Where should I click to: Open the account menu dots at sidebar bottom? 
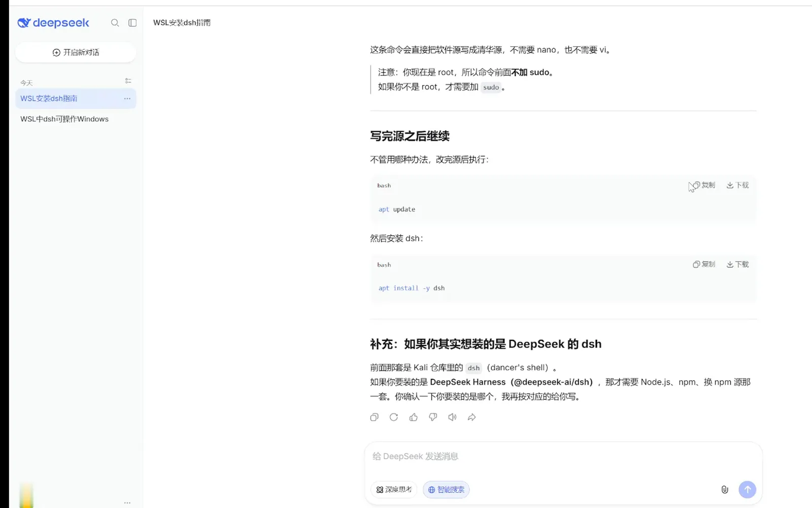tap(127, 502)
